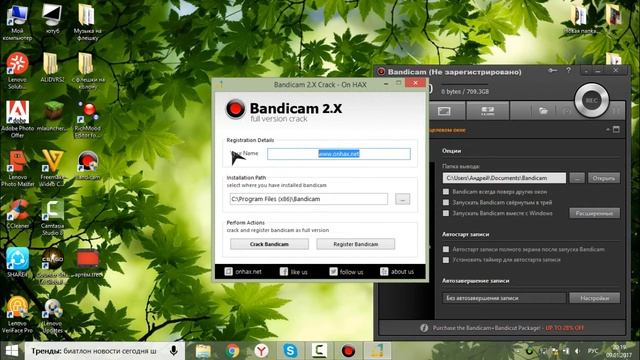
Task: Select the Adobe Photo Offer desktop icon
Action: coord(18,119)
